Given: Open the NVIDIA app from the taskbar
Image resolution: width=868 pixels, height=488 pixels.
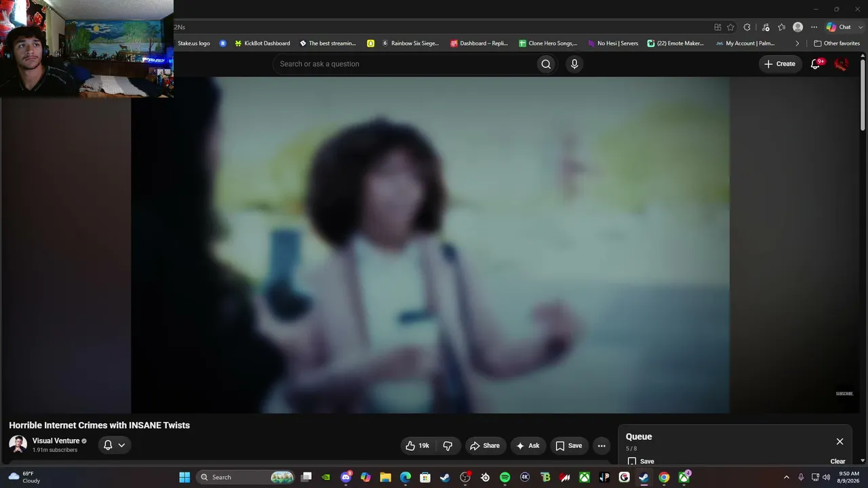Looking at the screenshot, I should (x=326, y=477).
